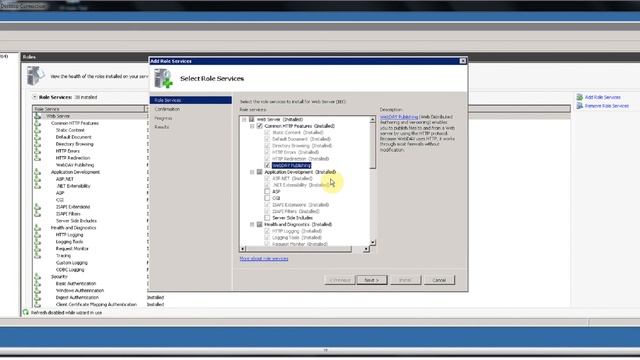Screen dimensions: 640x360
Task: Toggle the Health and Diagnostics checkbox
Action: point(260,224)
